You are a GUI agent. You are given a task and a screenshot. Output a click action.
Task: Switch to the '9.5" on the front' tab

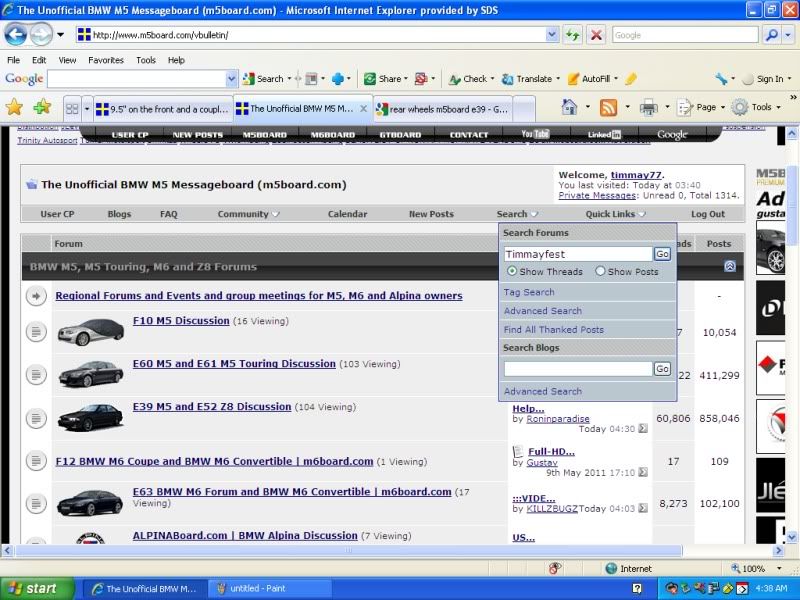click(162, 109)
